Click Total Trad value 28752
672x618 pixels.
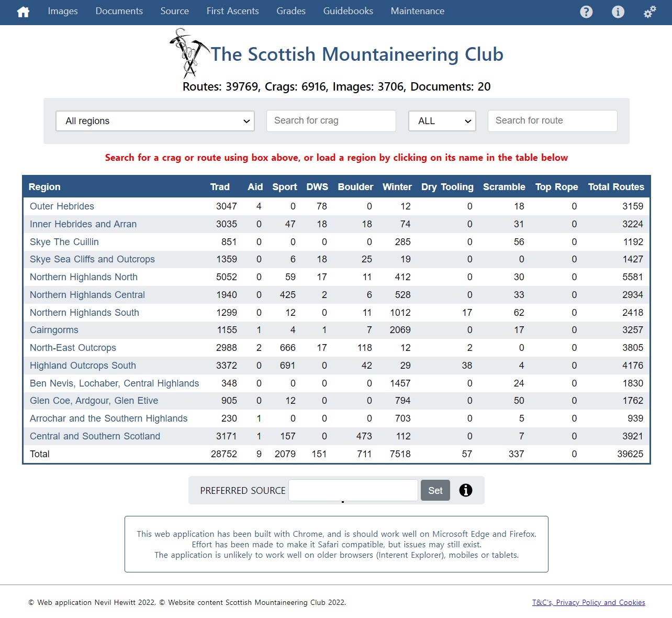(x=224, y=454)
